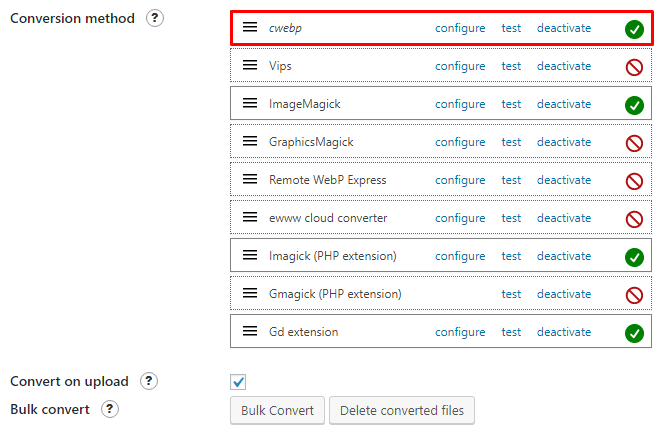
Task: Click the Imagick (PHP extension) drag handle
Action: [x=250, y=255]
